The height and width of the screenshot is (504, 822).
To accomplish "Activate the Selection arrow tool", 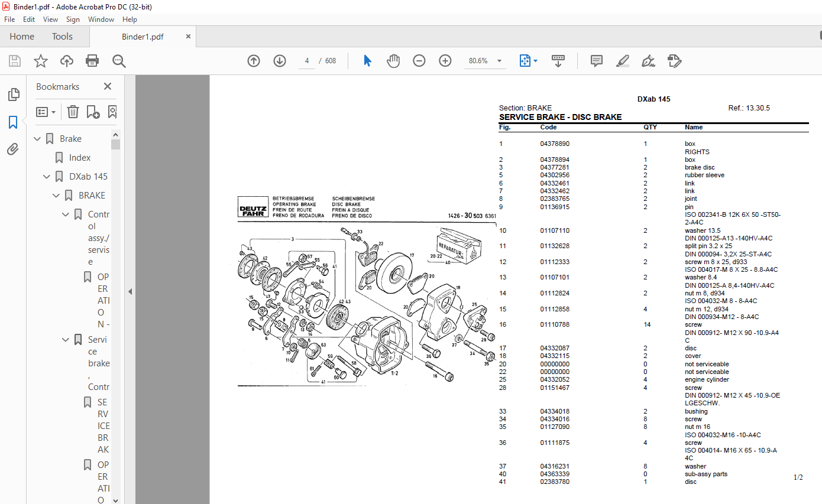I will (367, 61).
